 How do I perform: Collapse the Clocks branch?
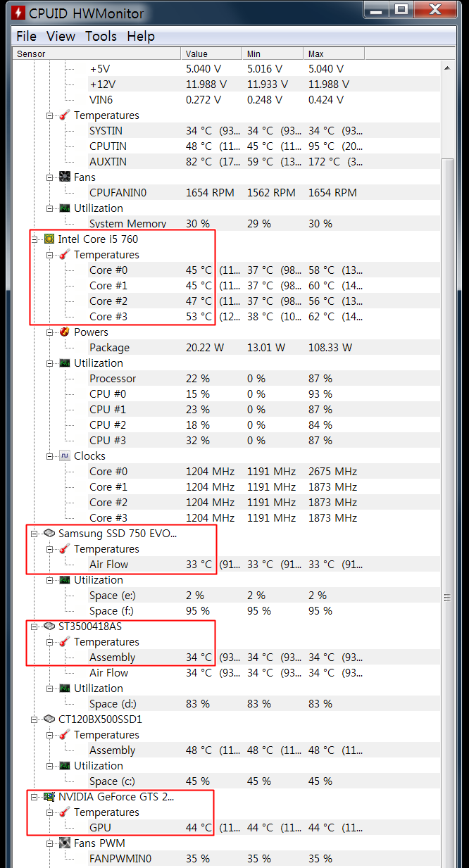click(x=50, y=456)
